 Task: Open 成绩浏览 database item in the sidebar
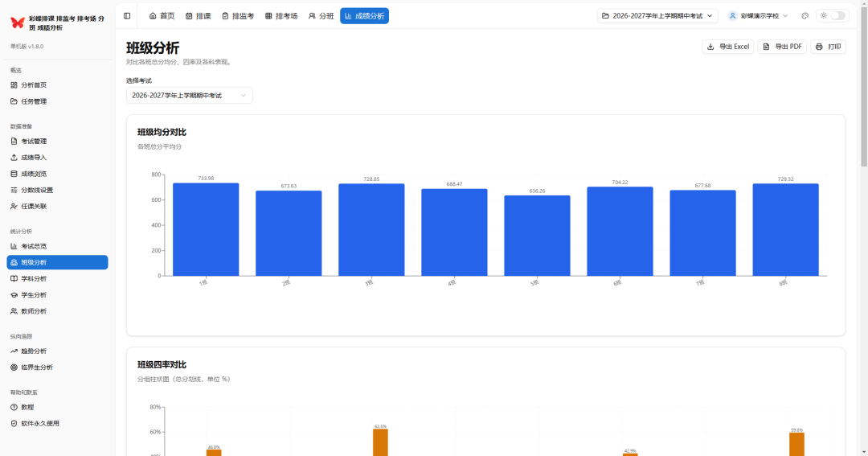coord(57,174)
